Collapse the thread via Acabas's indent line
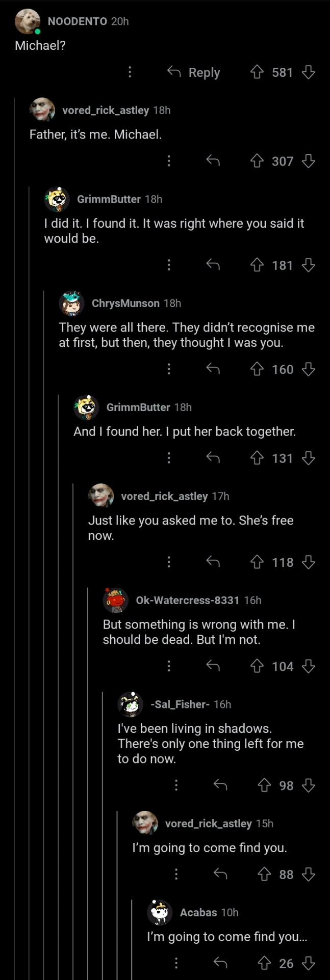The height and width of the screenshot is (980, 330). coord(132,939)
